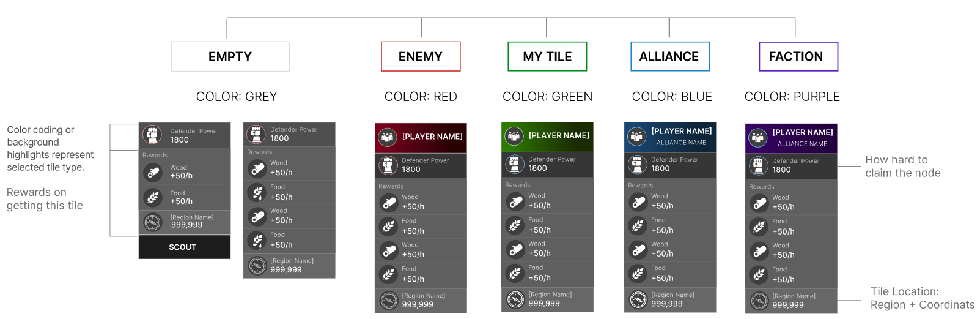Select the ALLIANCE tile type box
The width and height of the screenshot is (980, 319).
(670, 56)
